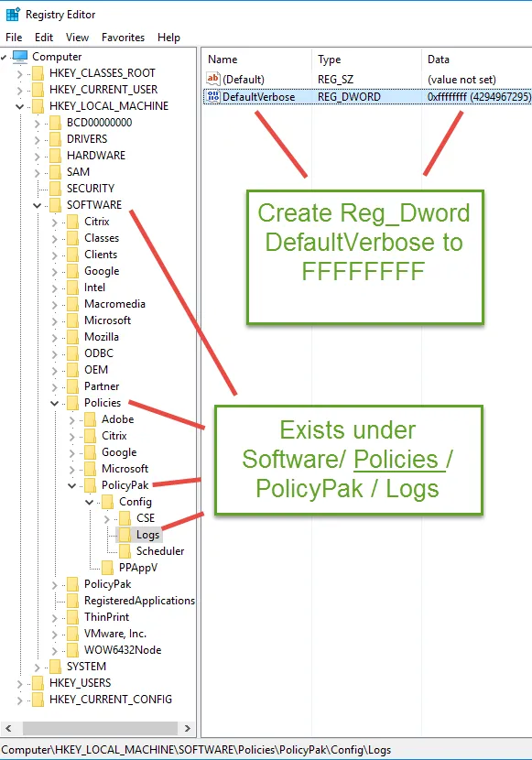
Task: Select the Computer root icon
Action: click(20, 57)
